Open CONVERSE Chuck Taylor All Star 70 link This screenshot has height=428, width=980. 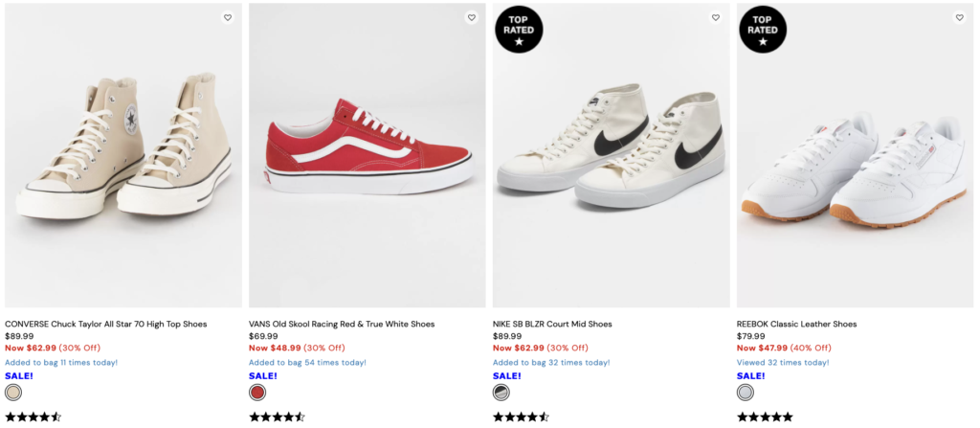[x=105, y=324]
